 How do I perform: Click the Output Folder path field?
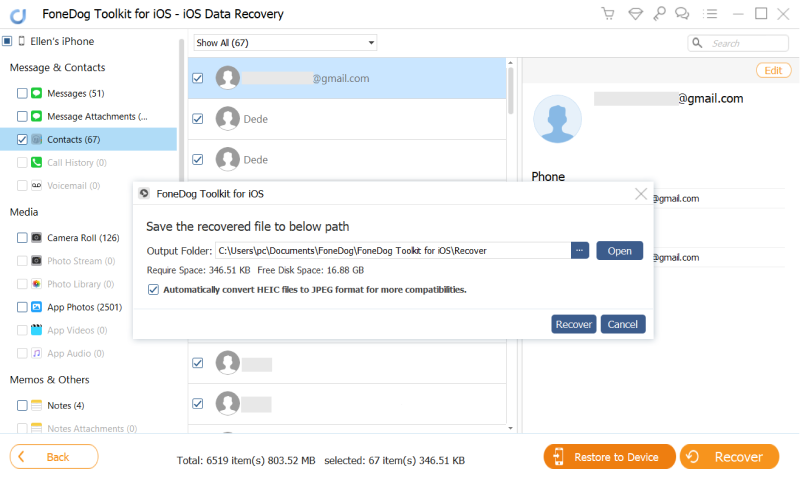point(393,250)
